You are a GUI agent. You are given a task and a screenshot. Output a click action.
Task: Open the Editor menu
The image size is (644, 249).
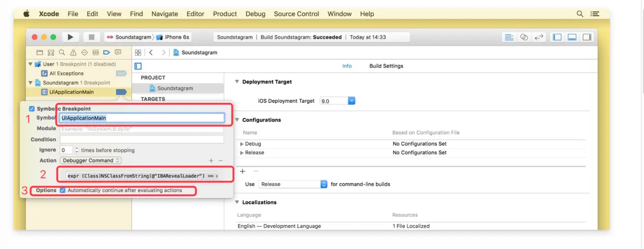pos(195,14)
